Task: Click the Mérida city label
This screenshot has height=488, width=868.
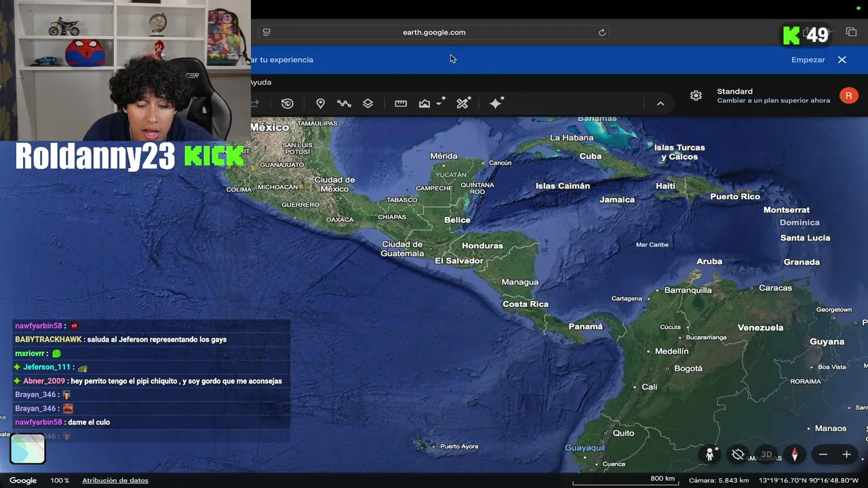Action: pyautogui.click(x=443, y=157)
